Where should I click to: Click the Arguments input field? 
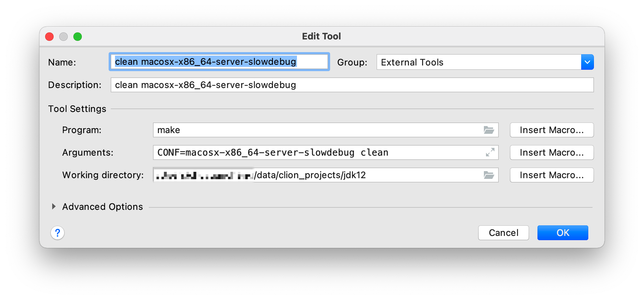317,152
